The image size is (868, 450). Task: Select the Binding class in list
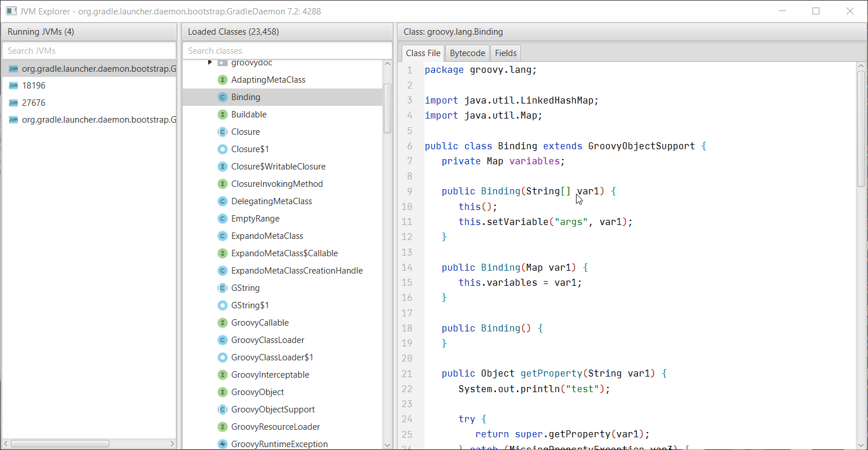coord(282,97)
